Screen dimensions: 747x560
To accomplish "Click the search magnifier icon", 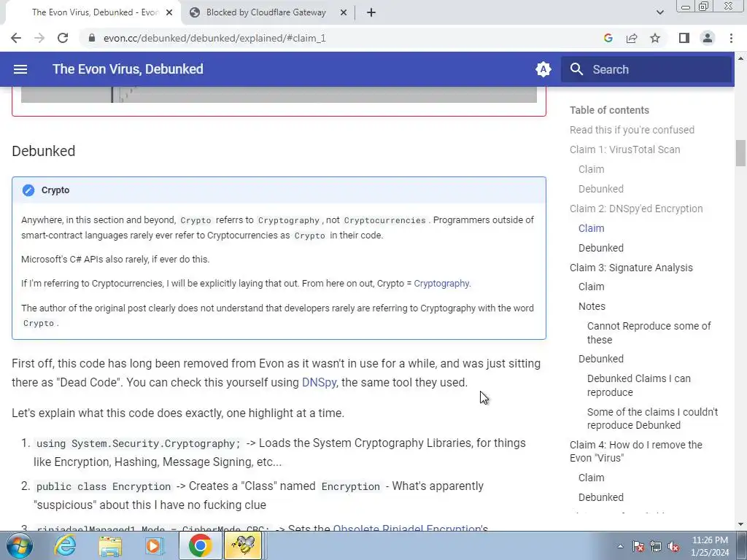I will tap(576, 69).
